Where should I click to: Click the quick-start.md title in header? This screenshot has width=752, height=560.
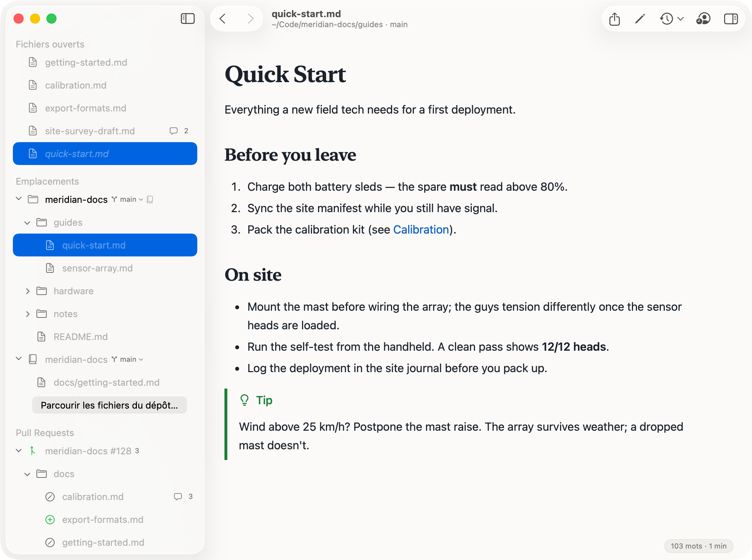coord(306,14)
